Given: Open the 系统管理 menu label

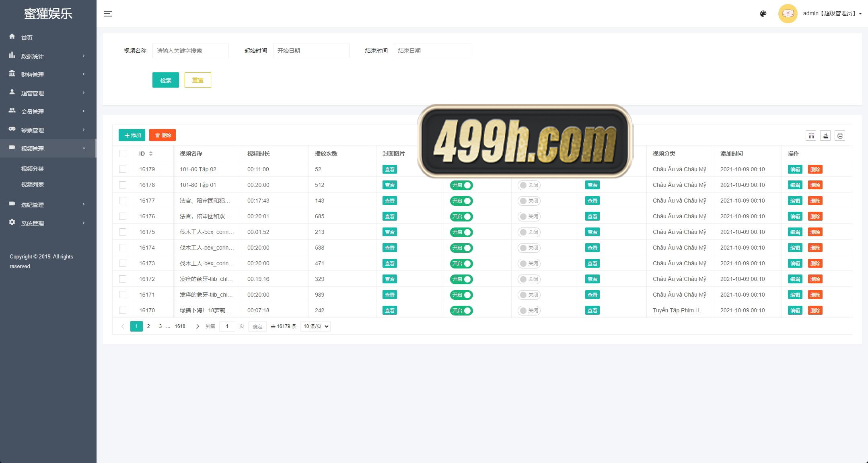Looking at the screenshot, I should click(33, 223).
